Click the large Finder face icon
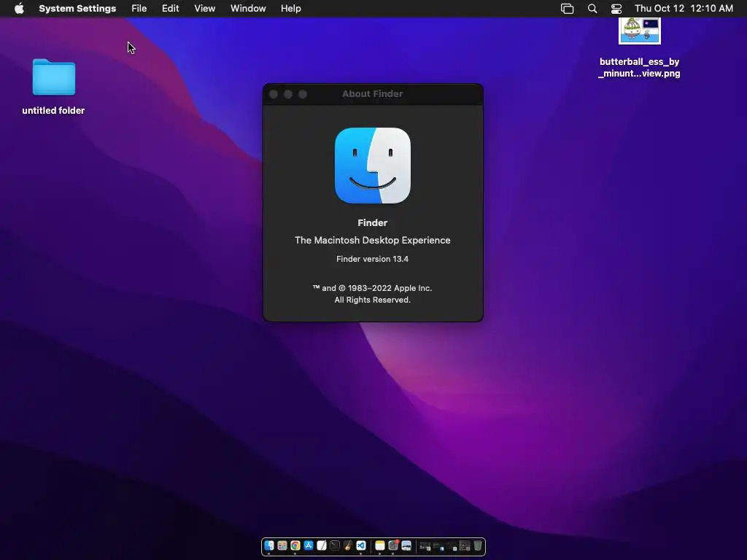 coord(373,166)
